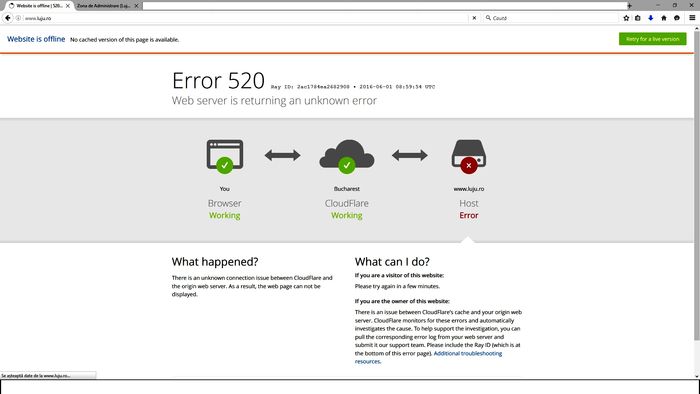Image resolution: width=700 pixels, height=394 pixels.
Task: Close the 'Zona de Administrare' tab
Action: click(x=136, y=6)
